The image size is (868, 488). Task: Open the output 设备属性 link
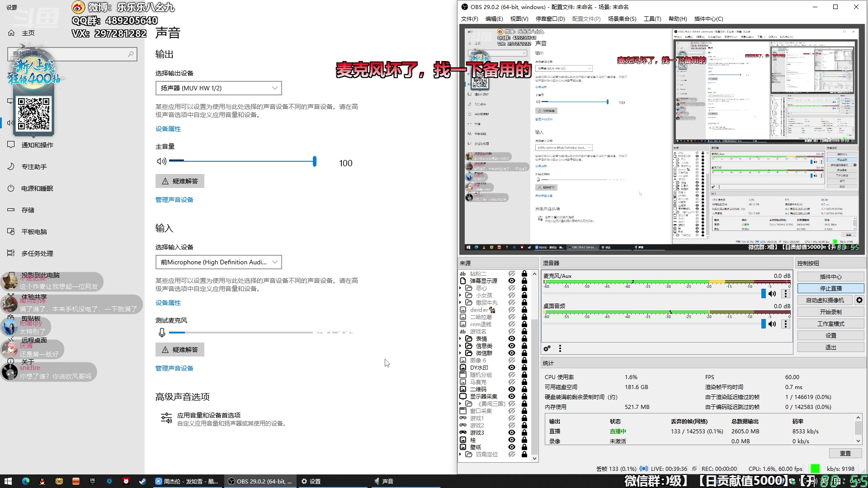click(x=168, y=129)
